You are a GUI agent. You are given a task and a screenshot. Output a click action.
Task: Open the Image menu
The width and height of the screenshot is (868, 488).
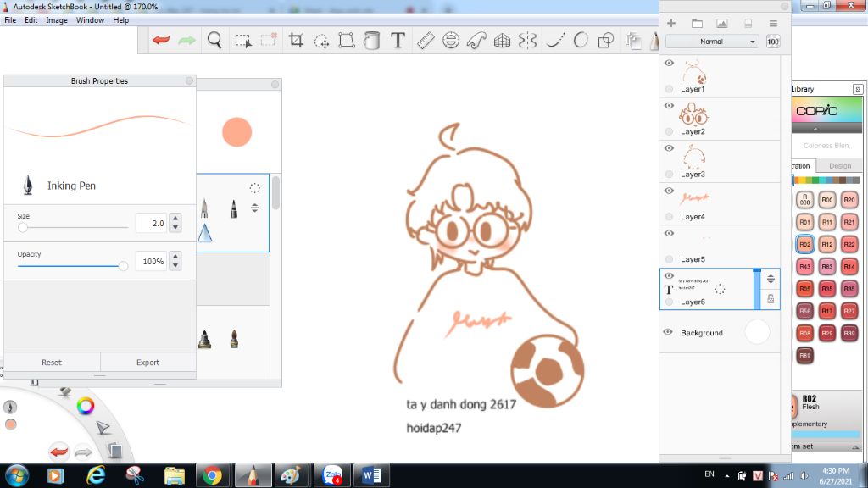pyautogui.click(x=57, y=20)
